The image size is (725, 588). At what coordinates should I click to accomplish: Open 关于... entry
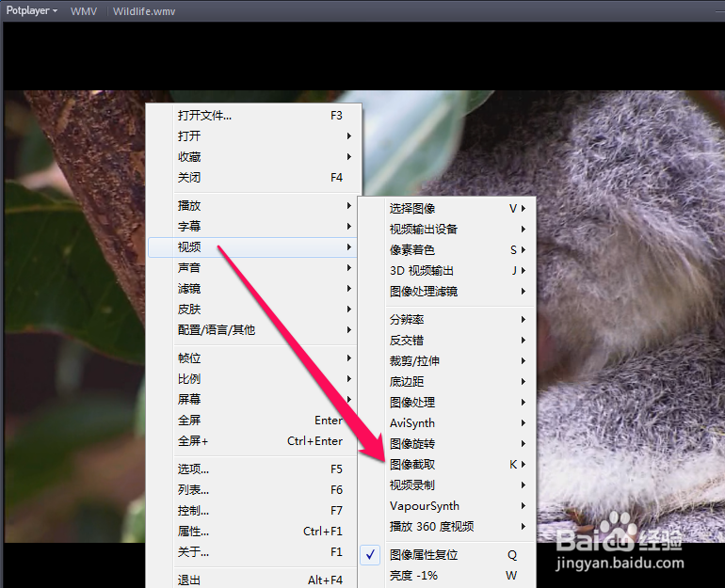point(252,552)
